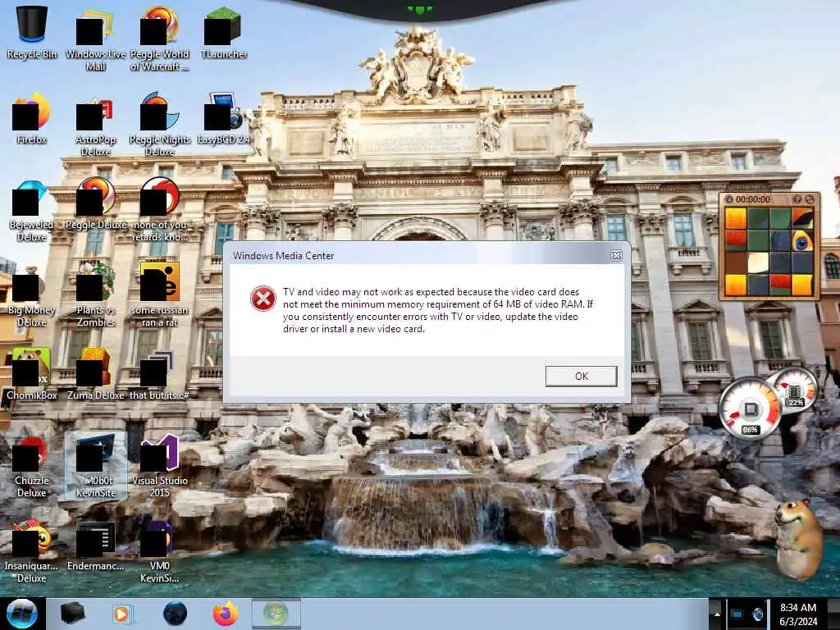This screenshot has height=630, width=840.
Task: Switch to Windows Media Center taskbar button
Action: pyautogui.click(x=276, y=614)
